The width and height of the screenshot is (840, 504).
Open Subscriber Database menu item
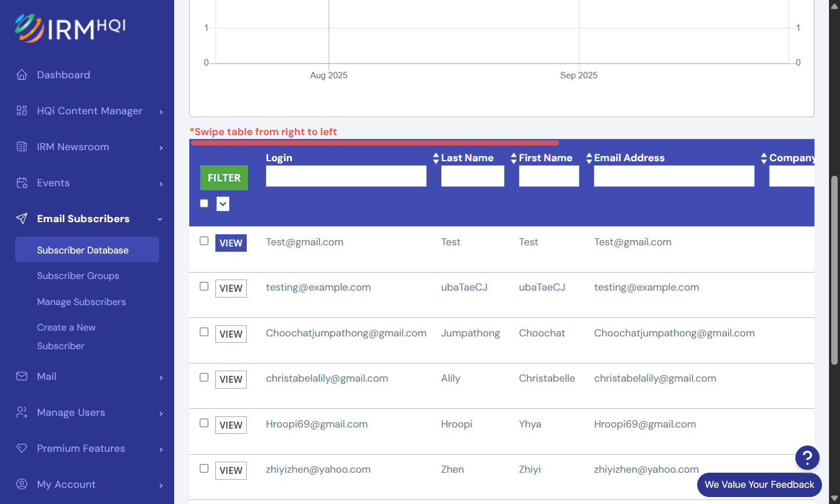[87, 249]
